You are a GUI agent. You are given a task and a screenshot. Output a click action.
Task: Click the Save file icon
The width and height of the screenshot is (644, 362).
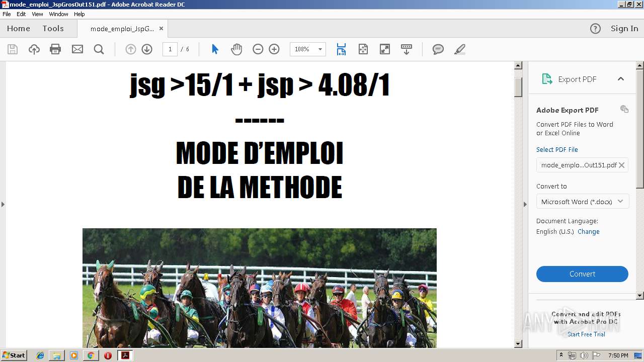coord(13,49)
